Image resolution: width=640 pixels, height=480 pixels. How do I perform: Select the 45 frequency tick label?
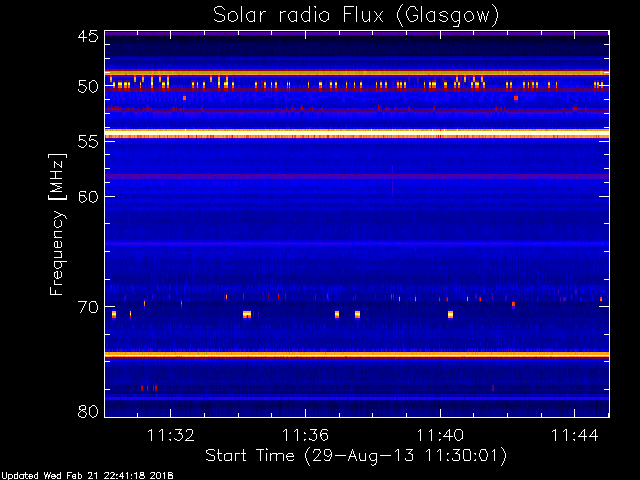[88, 36]
